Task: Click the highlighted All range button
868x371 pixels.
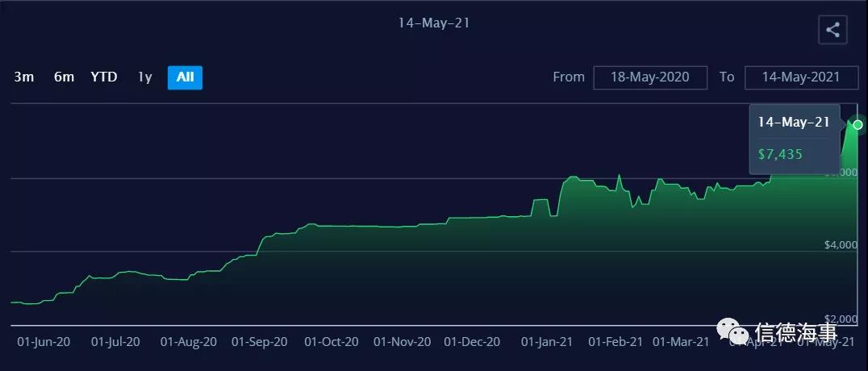Action: pyautogui.click(x=185, y=77)
